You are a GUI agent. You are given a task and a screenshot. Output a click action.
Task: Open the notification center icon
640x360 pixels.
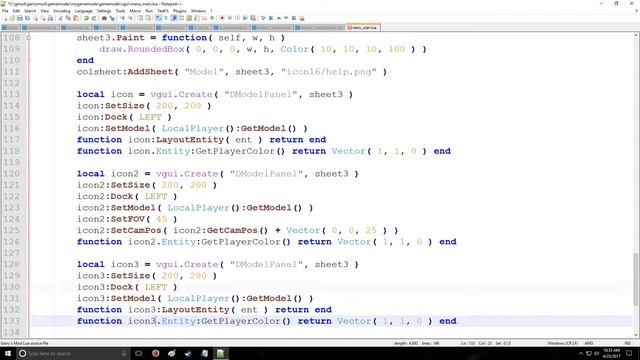629,353
